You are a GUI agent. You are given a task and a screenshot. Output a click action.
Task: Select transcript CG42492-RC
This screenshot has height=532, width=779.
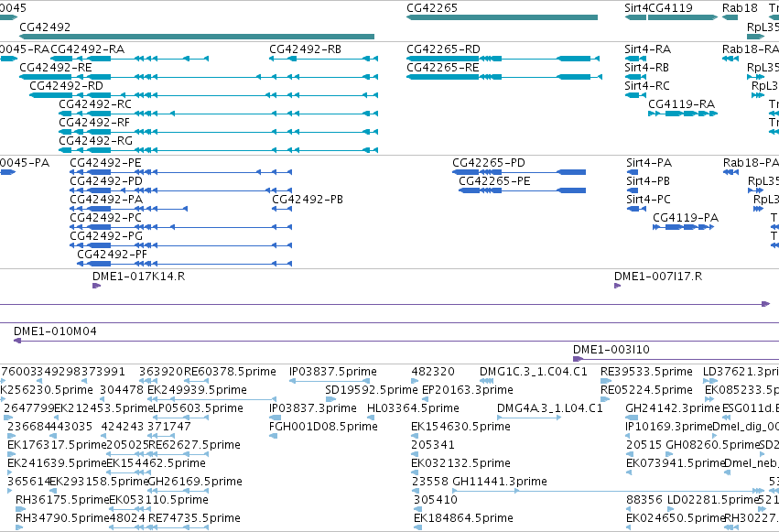pyautogui.click(x=219, y=114)
